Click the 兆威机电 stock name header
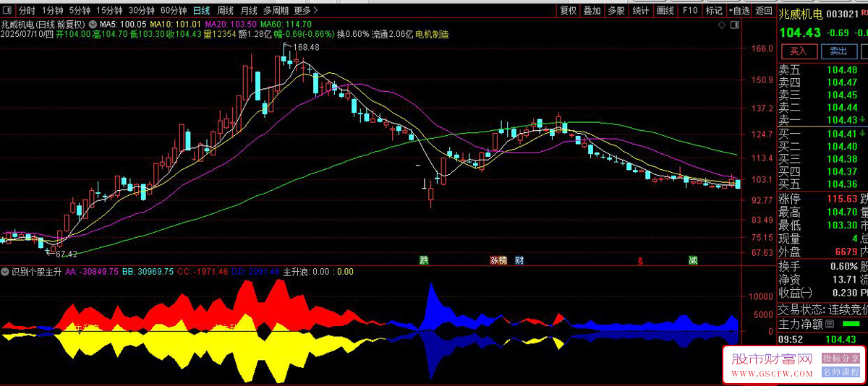Viewport: 868px width, 386px height. [x=801, y=14]
